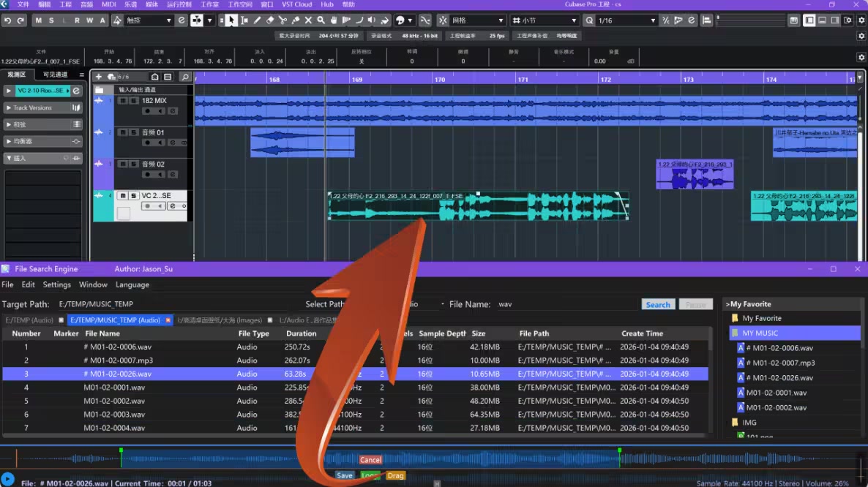The width and height of the screenshot is (868, 487).
Task: Select the Draw pencil tool
Action: click(x=257, y=20)
